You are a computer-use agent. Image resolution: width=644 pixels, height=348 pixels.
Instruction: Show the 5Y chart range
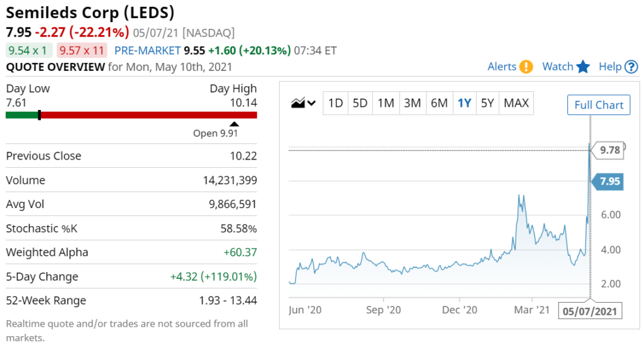[487, 103]
